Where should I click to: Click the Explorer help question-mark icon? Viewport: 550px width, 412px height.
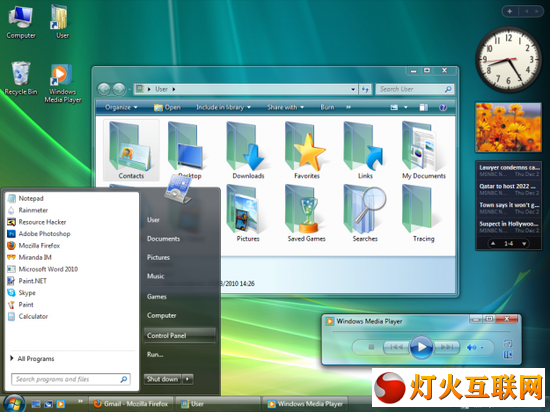pos(443,107)
